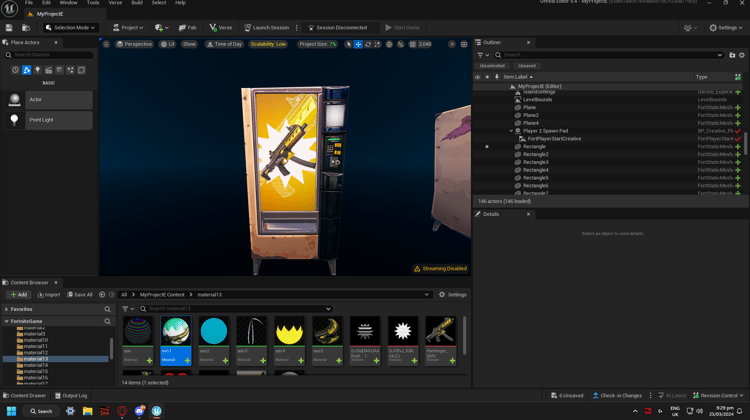Open the Browse content folder icon
Screen dimensions: 750x420
[26, 28]
